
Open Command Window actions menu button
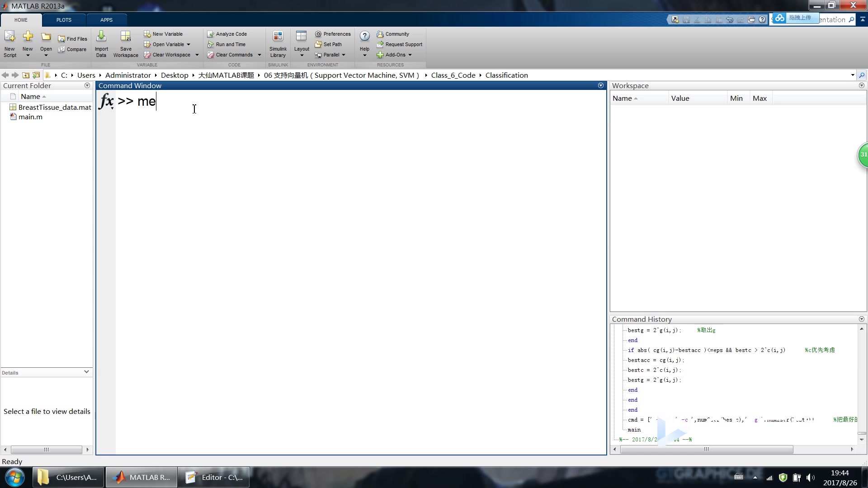(601, 85)
